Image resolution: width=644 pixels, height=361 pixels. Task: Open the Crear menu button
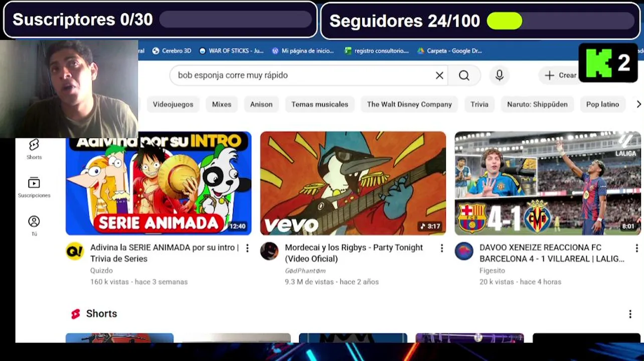pyautogui.click(x=560, y=75)
